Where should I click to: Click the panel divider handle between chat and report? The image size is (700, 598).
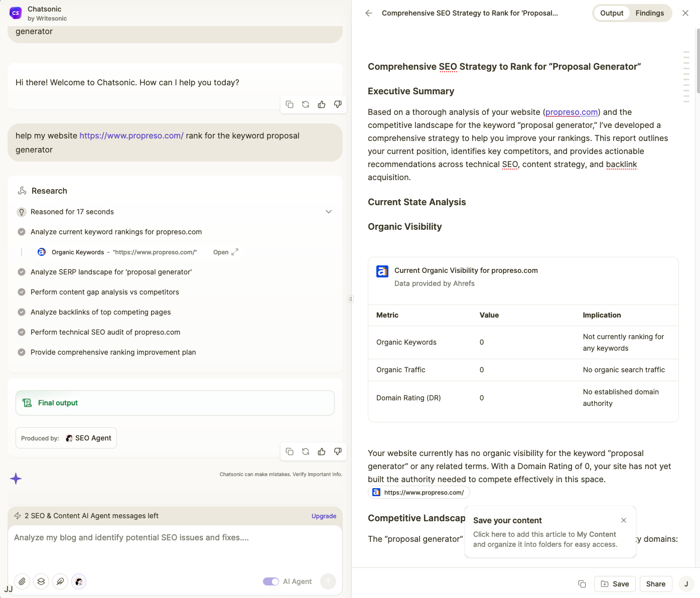click(x=351, y=299)
